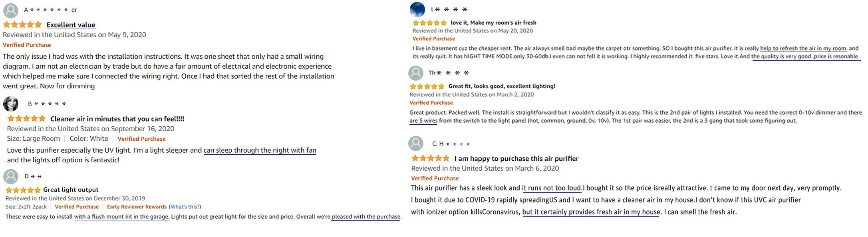Open 'love it, Make my room's air fresh' title

click(493, 23)
